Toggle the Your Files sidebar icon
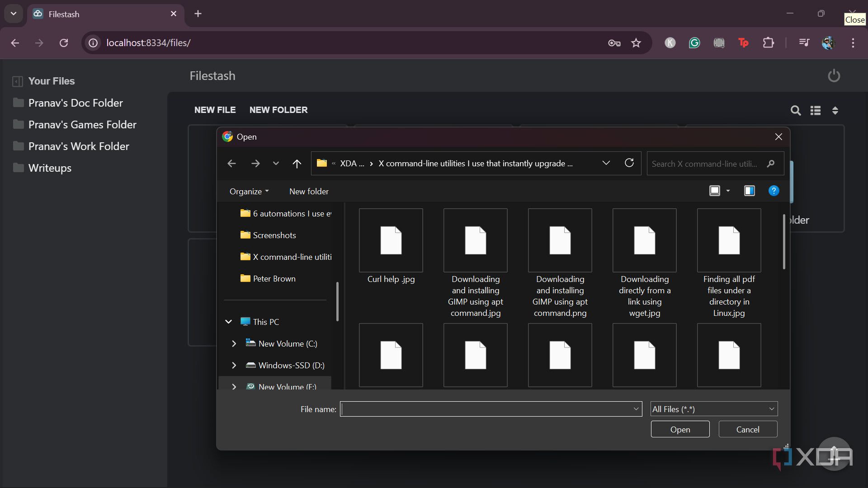The image size is (868, 488). pos(18,81)
